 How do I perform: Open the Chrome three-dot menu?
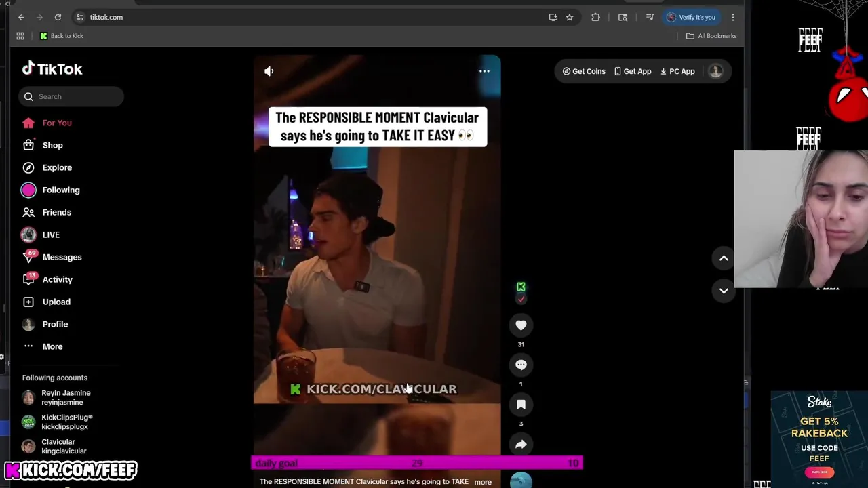point(732,17)
